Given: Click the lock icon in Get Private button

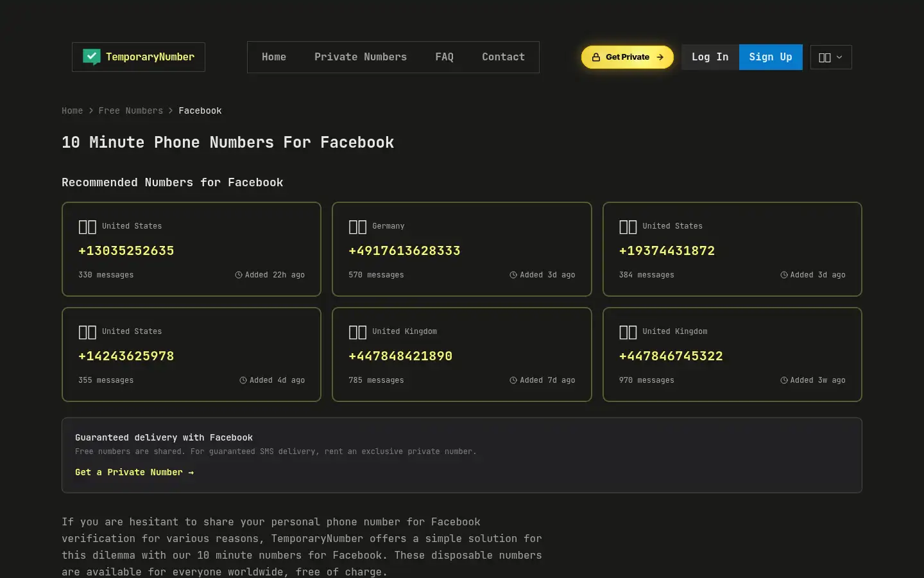Looking at the screenshot, I should point(596,57).
